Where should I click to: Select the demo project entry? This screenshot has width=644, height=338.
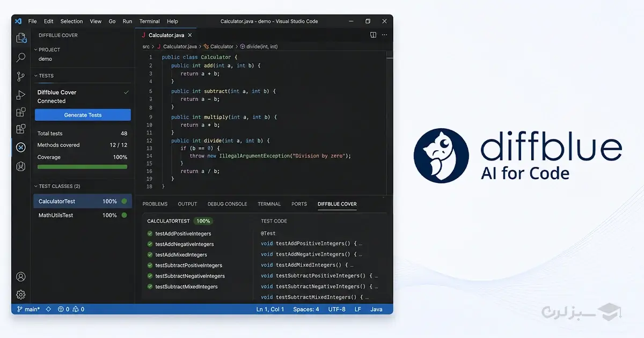click(x=46, y=59)
